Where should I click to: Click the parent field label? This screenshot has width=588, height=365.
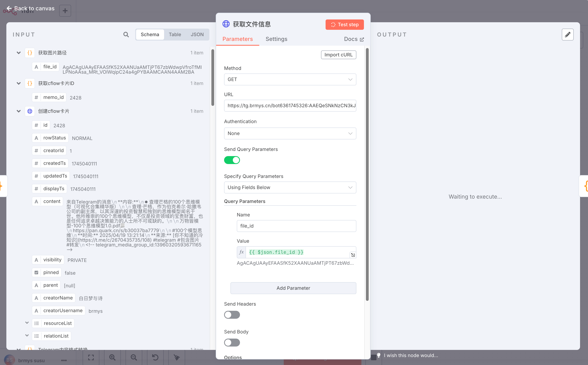pyautogui.click(x=50, y=285)
